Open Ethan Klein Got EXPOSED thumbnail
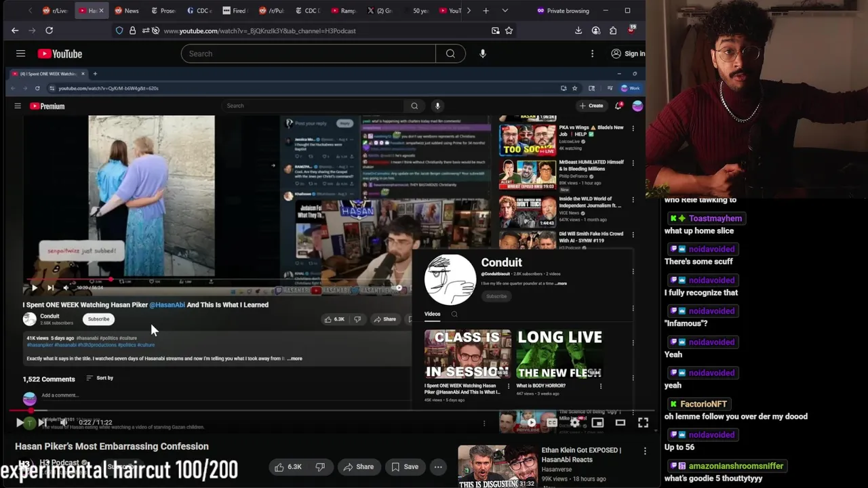Image resolution: width=868 pixels, height=488 pixels. click(x=498, y=466)
